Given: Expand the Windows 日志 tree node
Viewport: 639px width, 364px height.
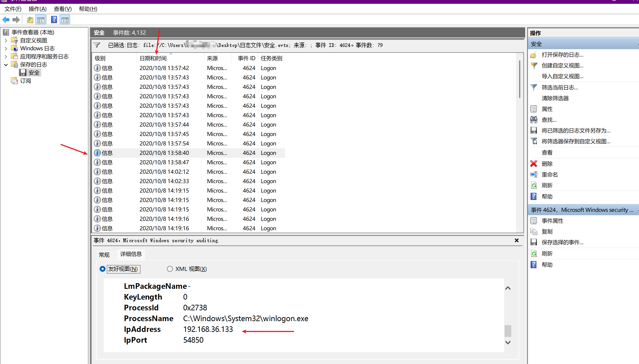Looking at the screenshot, I should point(6,48).
